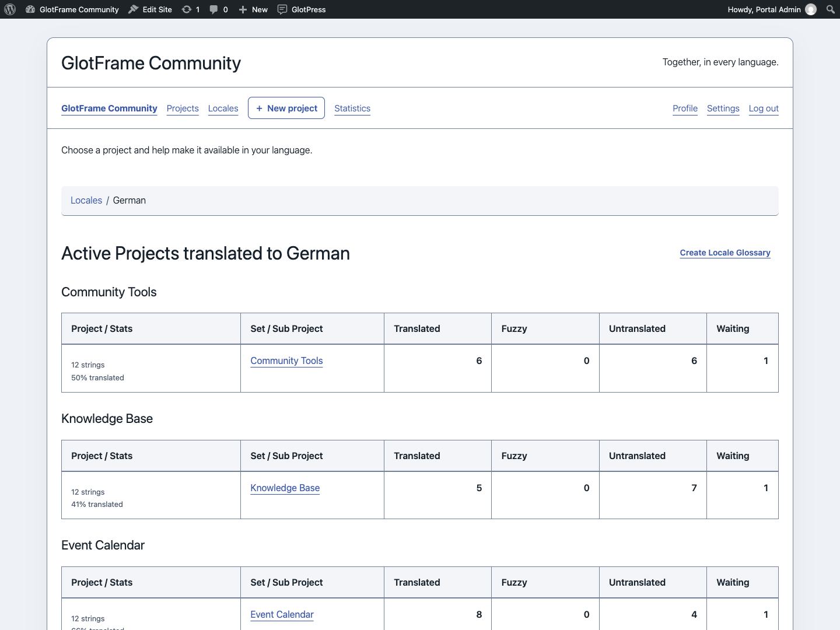Open the Howdy, Portal Admin account menu
Viewport: 840px width, 630px height.
[772, 9]
